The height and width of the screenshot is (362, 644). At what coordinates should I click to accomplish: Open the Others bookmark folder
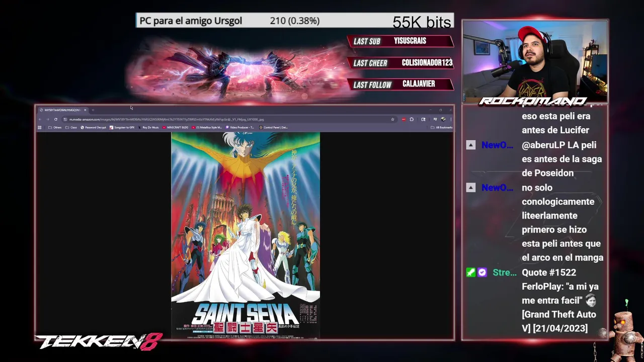pos(55,127)
